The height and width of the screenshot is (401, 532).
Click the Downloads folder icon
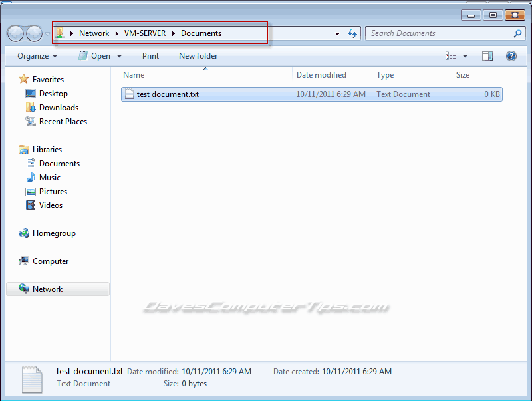click(x=31, y=107)
